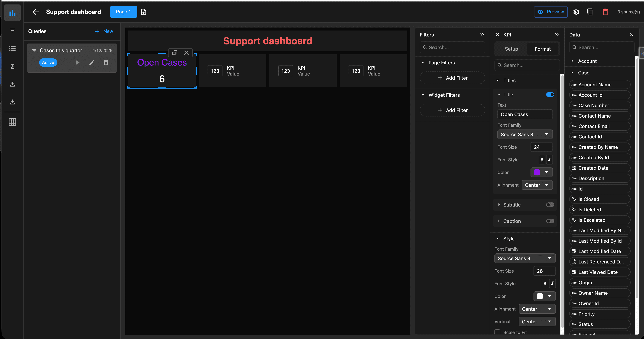
Task: Click Add Filter under Page Filters
Action: click(x=452, y=78)
